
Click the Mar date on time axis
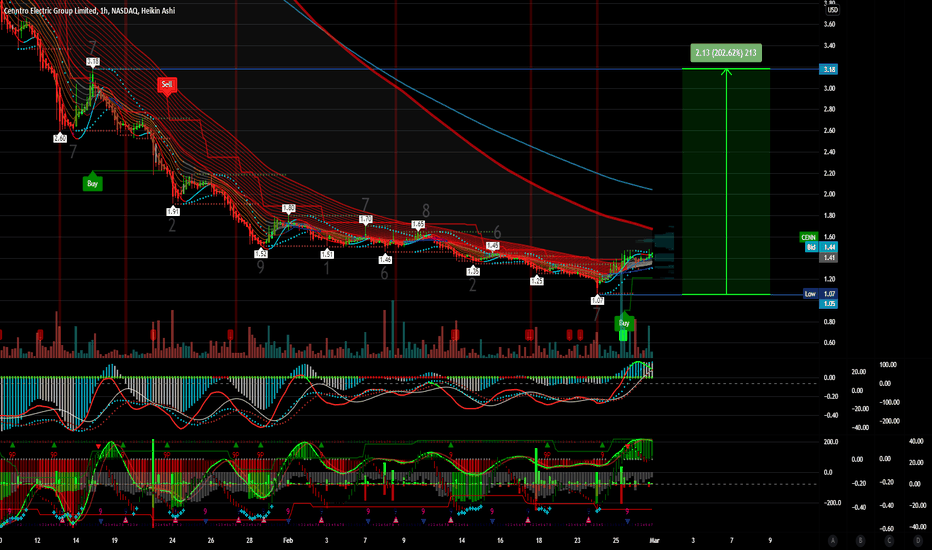654,540
